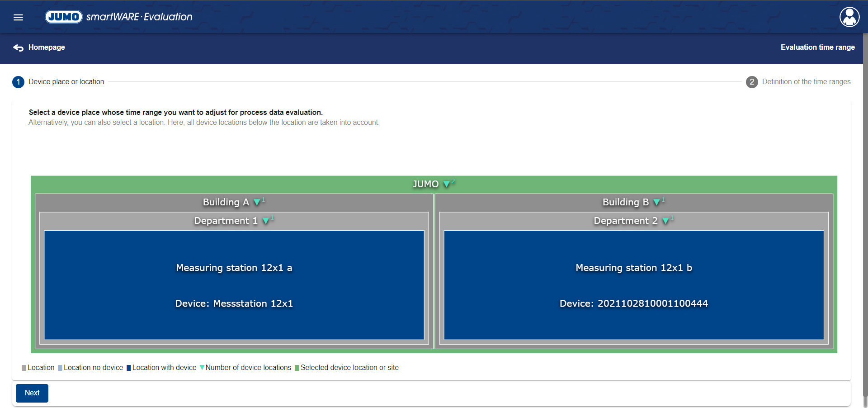Screen dimensions: 868x408
Task: Click step 2 circle for time ranges
Action: 751,82
